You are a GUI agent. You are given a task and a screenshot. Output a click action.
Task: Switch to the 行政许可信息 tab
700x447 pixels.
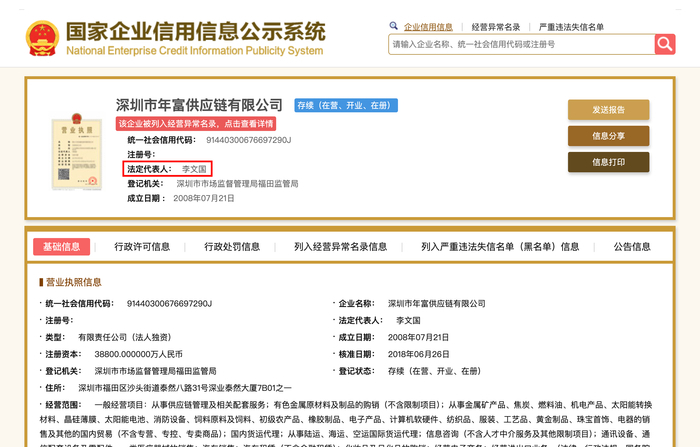tap(145, 247)
